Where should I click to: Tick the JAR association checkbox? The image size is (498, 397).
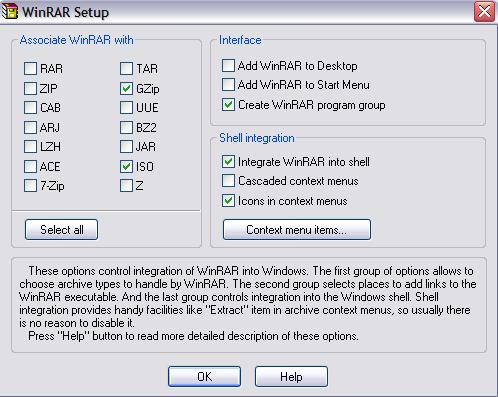(x=126, y=146)
